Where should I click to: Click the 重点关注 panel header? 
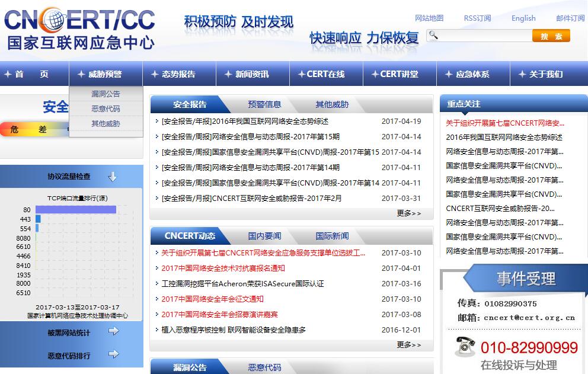514,104
